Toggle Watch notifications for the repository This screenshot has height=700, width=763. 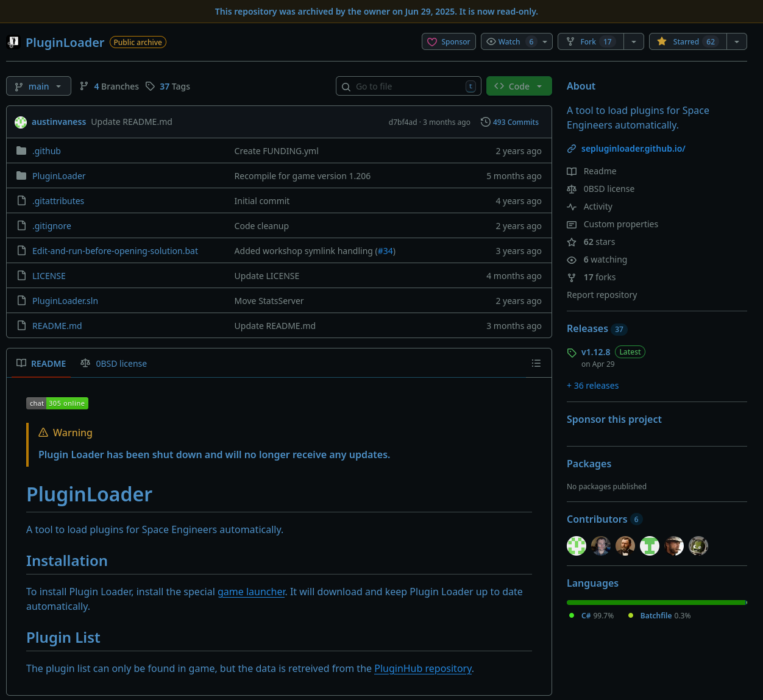click(517, 41)
